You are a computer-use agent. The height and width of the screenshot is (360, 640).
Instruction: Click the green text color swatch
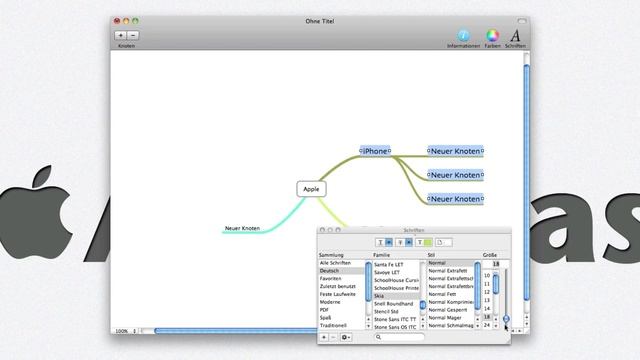[x=428, y=242]
